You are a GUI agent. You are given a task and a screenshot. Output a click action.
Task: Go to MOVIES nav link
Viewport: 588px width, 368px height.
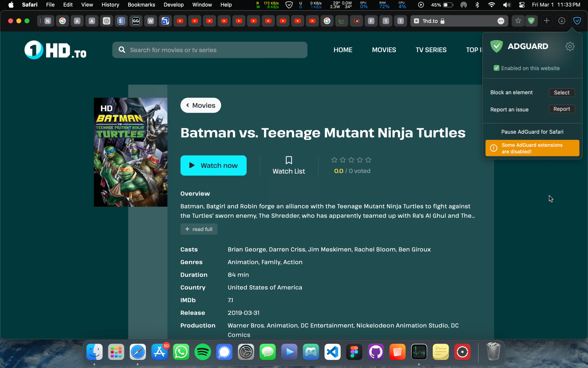tap(384, 50)
